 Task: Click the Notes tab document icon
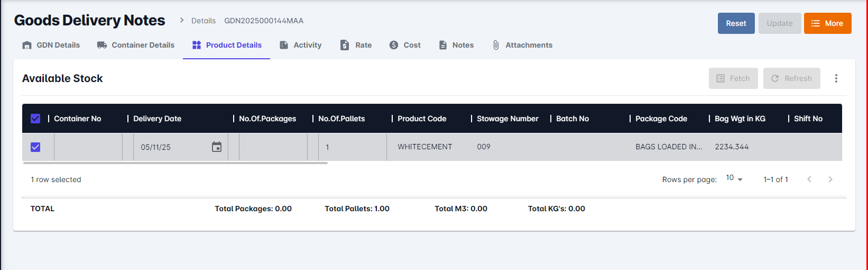443,45
